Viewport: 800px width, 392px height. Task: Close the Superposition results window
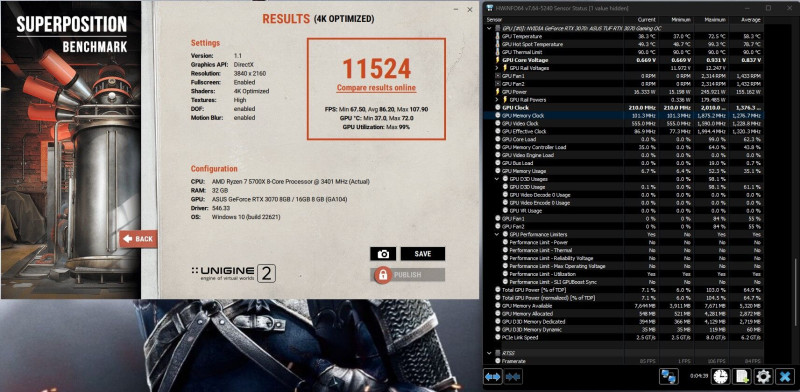[470, 10]
